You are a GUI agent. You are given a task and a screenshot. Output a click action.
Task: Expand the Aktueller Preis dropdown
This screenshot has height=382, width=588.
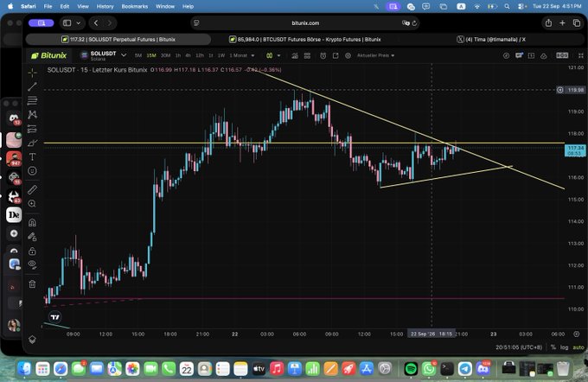pos(375,55)
